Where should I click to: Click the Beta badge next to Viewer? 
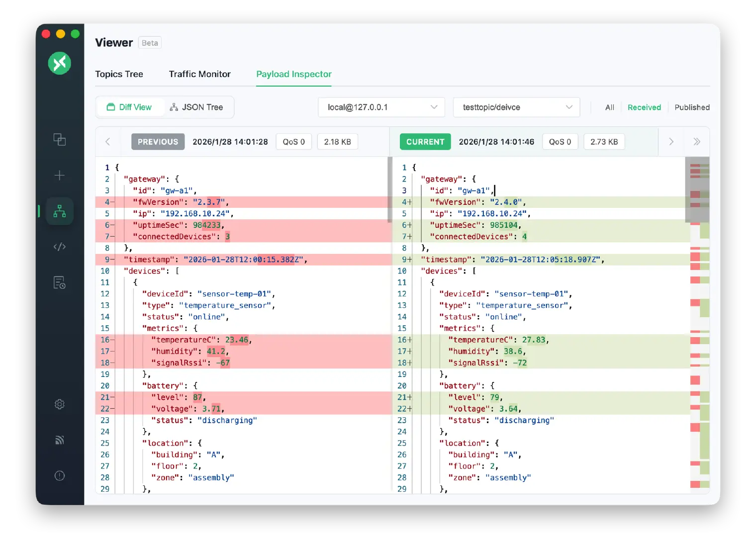[x=150, y=43]
